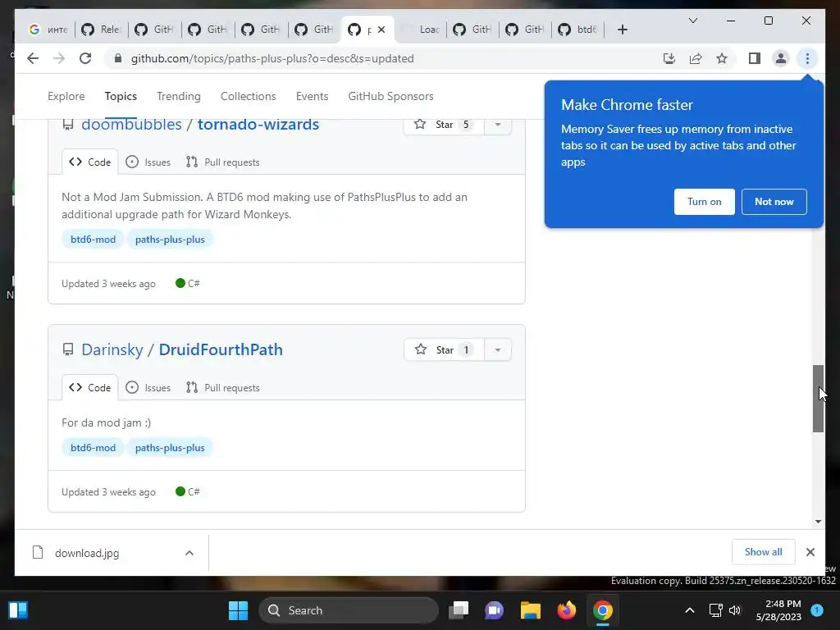840x630 pixels.
Task: Open the Chrome profile avatar menu
Action: [781, 58]
